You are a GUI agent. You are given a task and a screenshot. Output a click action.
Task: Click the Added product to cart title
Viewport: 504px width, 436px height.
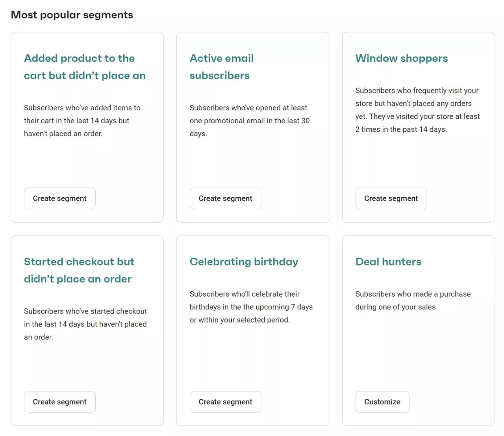[85, 67]
